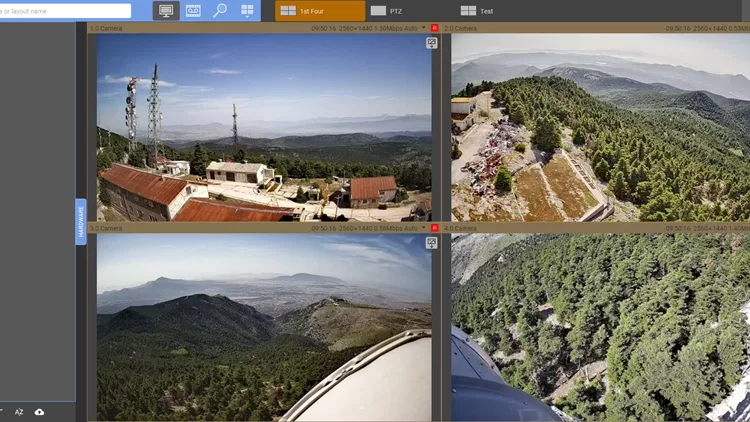Toggle recording indicator on camera 1.0
The width and height of the screenshot is (750, 422).
pyautogui.click(x=434, y=28)
